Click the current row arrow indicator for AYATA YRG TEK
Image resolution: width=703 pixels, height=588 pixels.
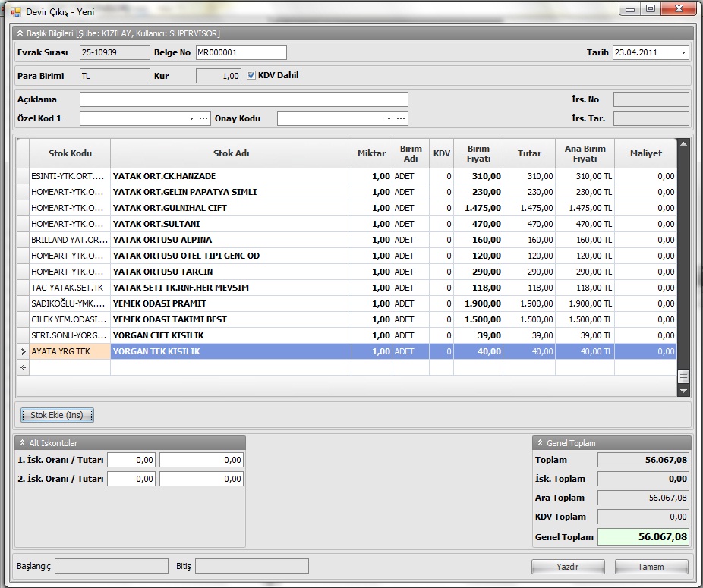[x=24, y=351]
